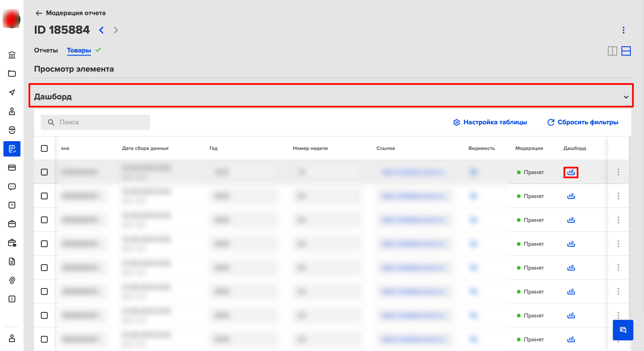Tick the checkbox in the second table row
Image resolution: width=644 pixels, height=351 pixels.
coord(44,196)
